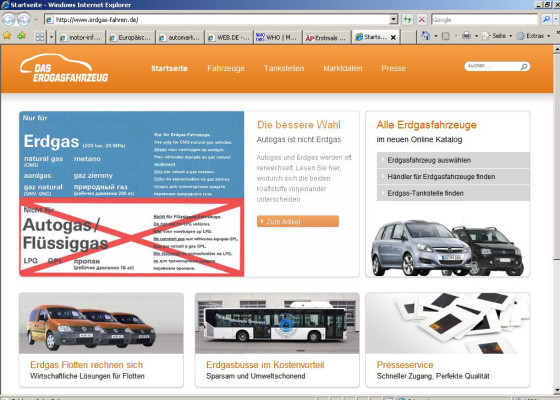Click the site search magnifier icon
Viewport: 560px width, 400px height.
pos(524,66)
